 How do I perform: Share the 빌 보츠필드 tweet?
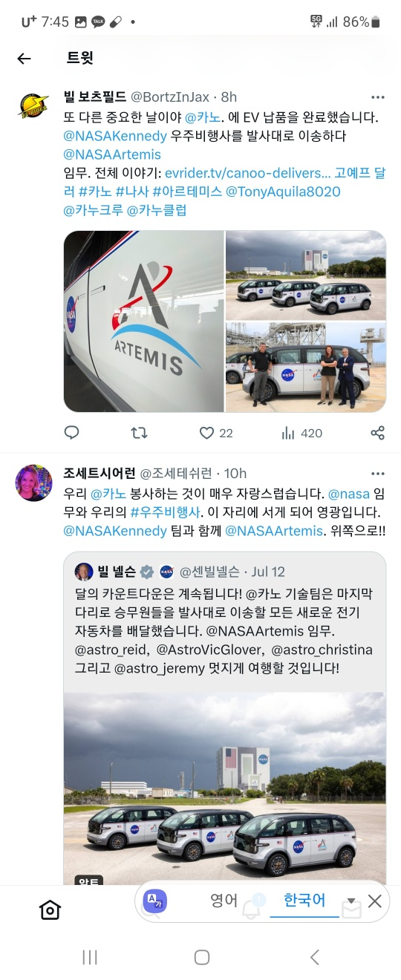pos(377,432)
